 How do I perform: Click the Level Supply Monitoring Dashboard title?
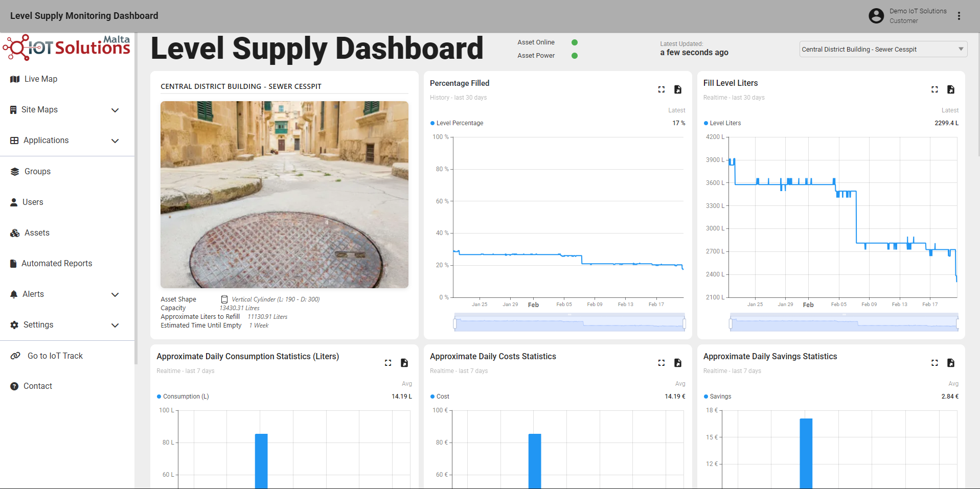tap(84, 16)
